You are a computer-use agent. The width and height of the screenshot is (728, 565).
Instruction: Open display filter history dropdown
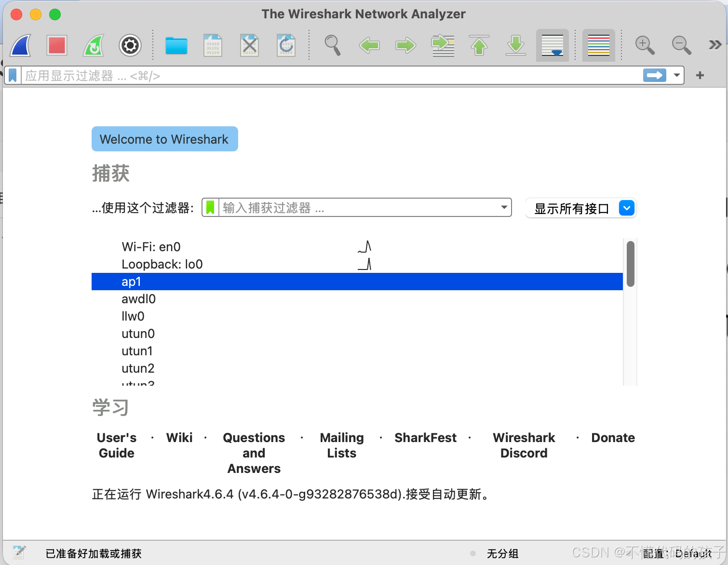tap(677, 75)
